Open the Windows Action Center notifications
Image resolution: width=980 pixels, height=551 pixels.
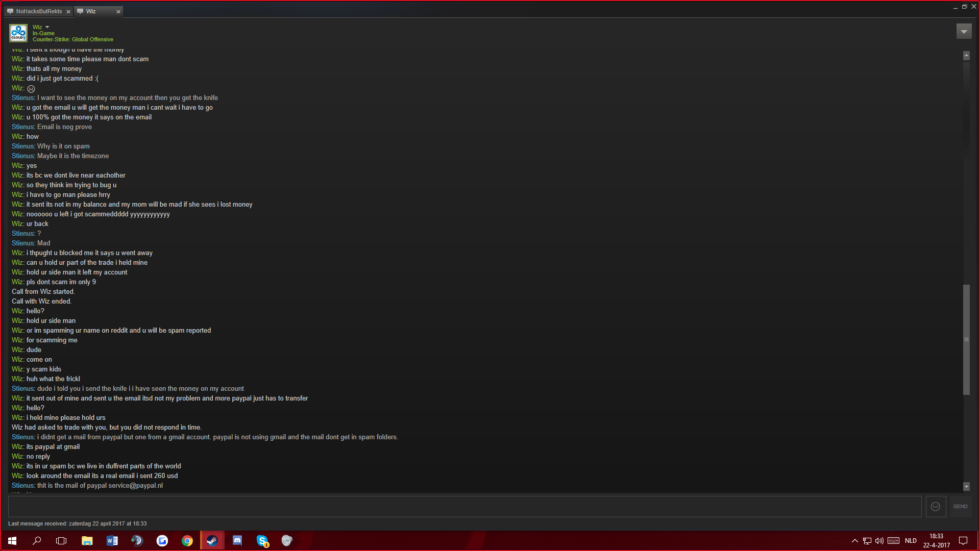click(963, 541)
